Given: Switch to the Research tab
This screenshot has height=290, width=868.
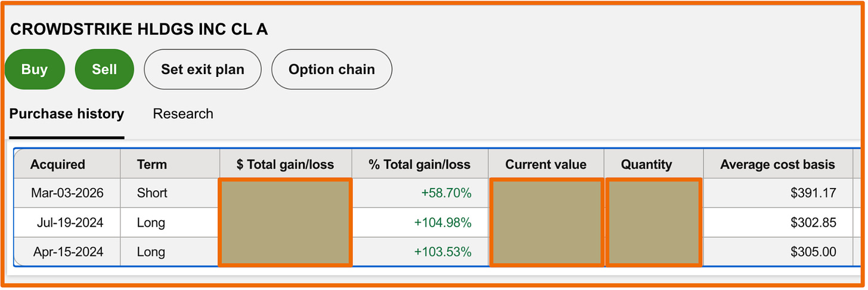Looking at the screenshot, I should click(183, 113).
